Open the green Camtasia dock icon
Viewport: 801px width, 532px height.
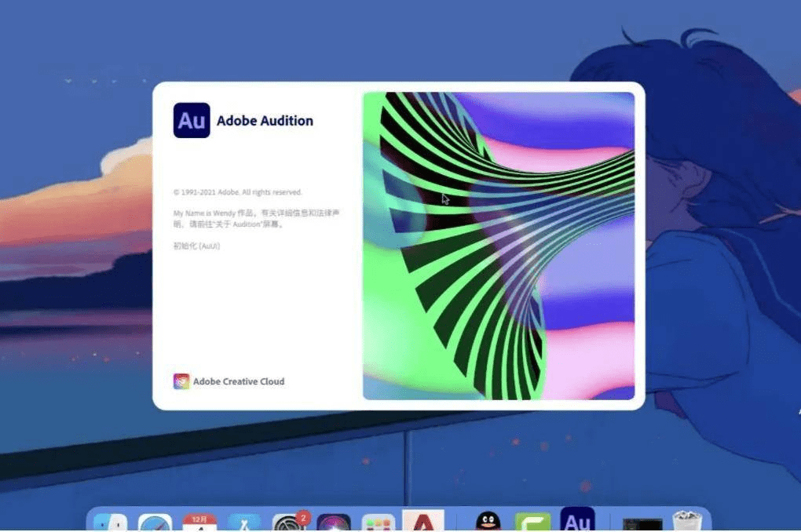[x=532, y=523]
